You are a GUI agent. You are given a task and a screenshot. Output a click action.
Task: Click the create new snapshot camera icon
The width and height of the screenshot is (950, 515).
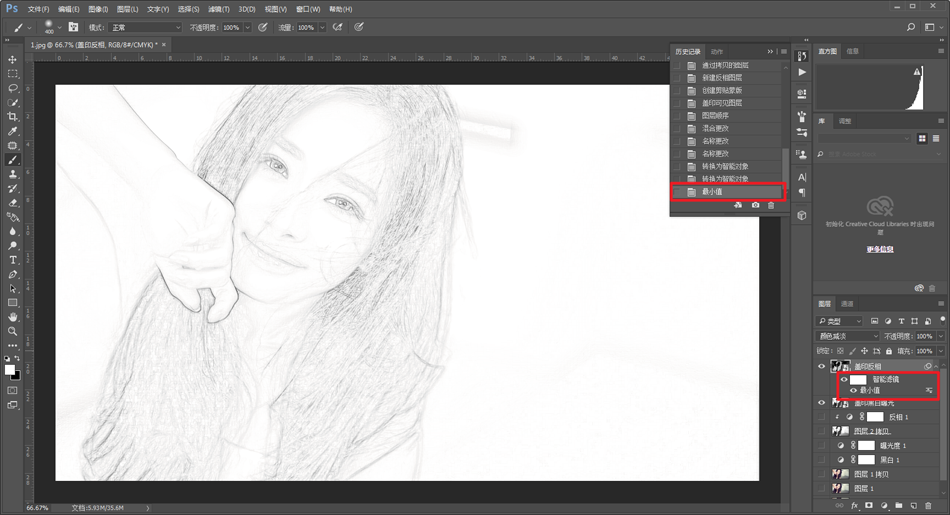click(755, 206)
